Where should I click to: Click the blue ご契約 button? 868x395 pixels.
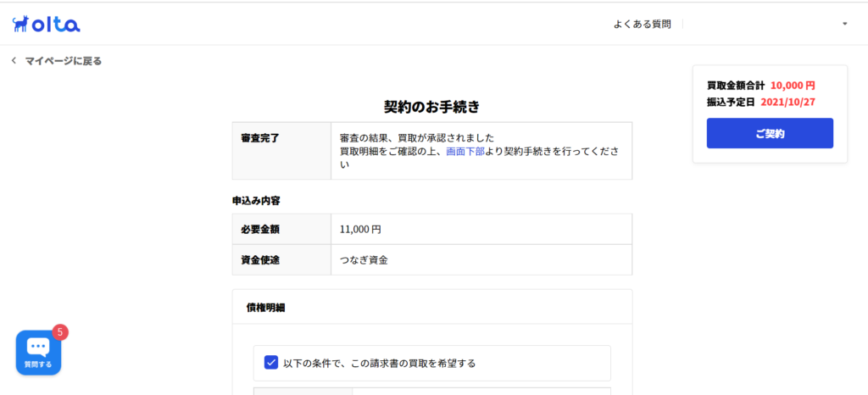click(770, 133)
